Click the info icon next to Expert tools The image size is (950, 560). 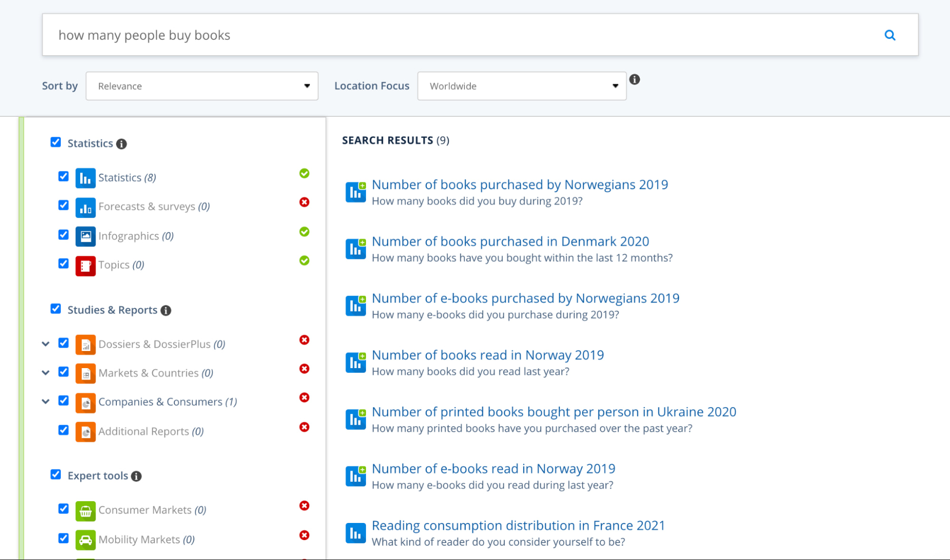(136, 476)
